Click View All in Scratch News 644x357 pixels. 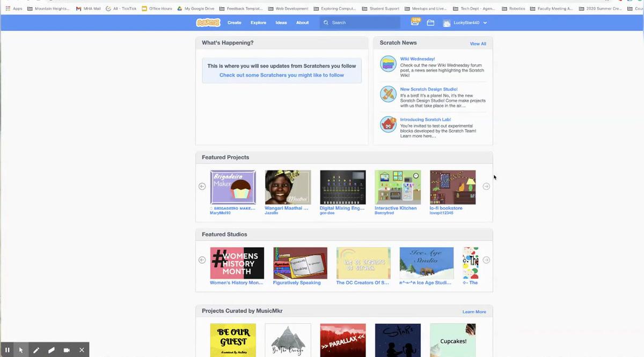click(x=478, y=43)
